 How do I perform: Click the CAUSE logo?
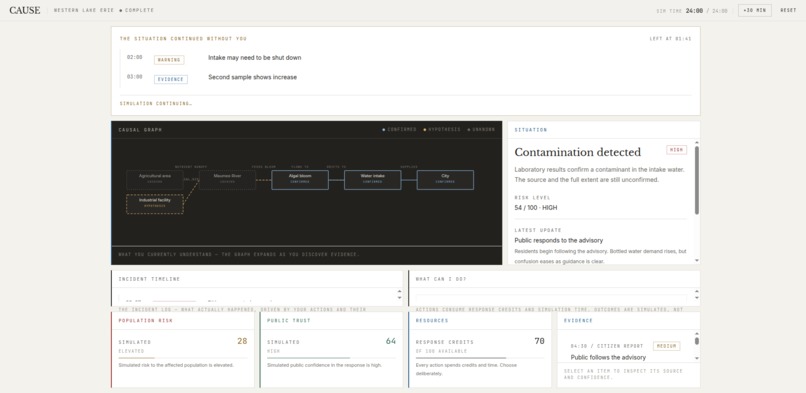click(x=25, y=10)
